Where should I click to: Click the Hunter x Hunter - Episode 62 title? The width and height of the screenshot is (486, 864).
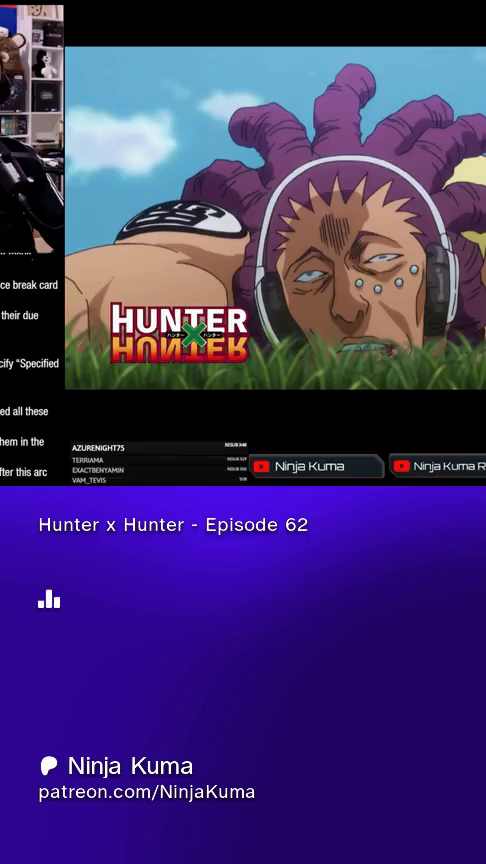[x=173, y=525]
